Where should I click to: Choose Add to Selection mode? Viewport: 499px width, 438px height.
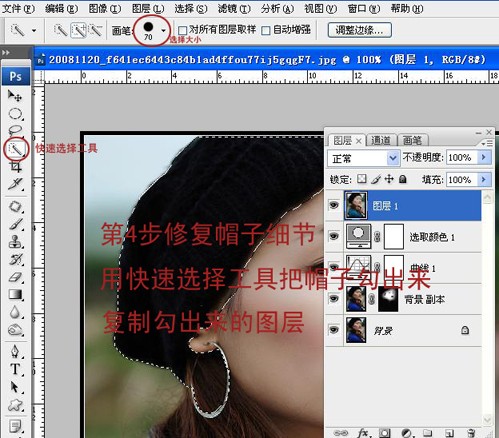point(79,30)
